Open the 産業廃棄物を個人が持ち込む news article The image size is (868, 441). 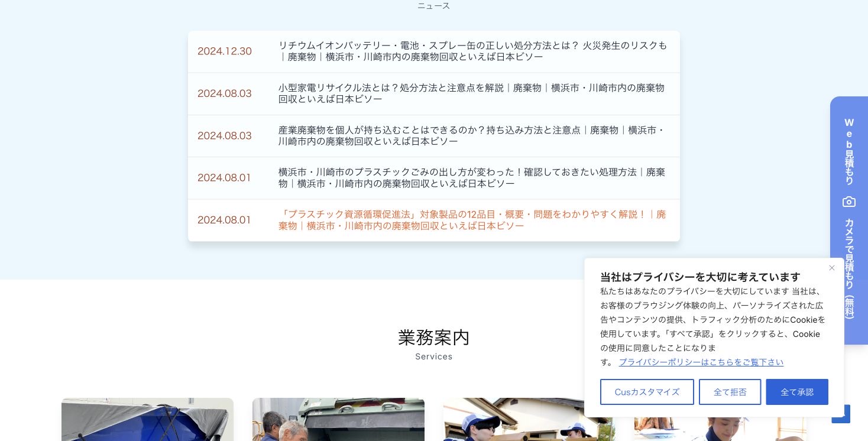point(472,136)
